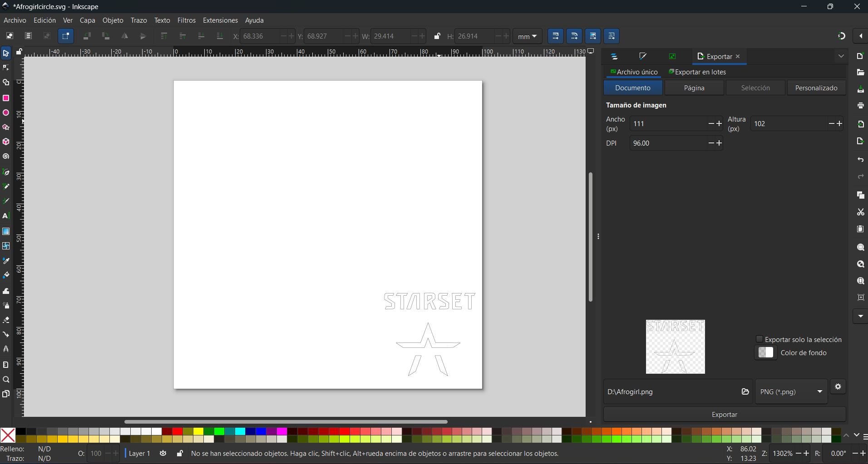
Task: Select the 3D box tool
Action: [6, 142]
